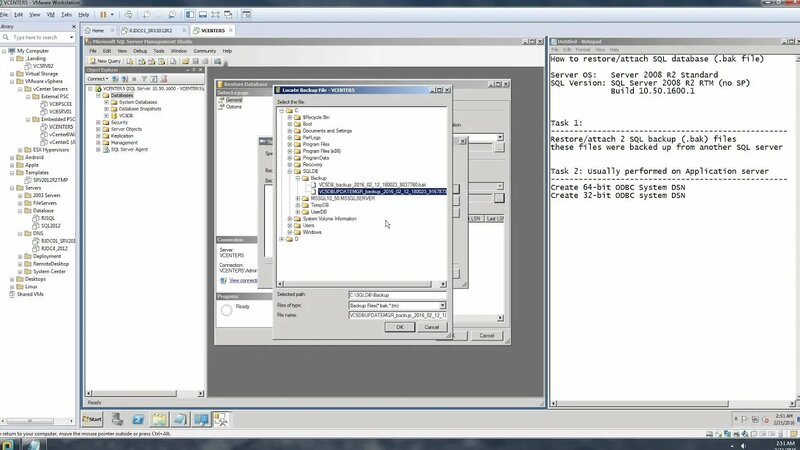
Task: Open Windows Explorer from guest taskbar
Action: (x=159, y=419)
